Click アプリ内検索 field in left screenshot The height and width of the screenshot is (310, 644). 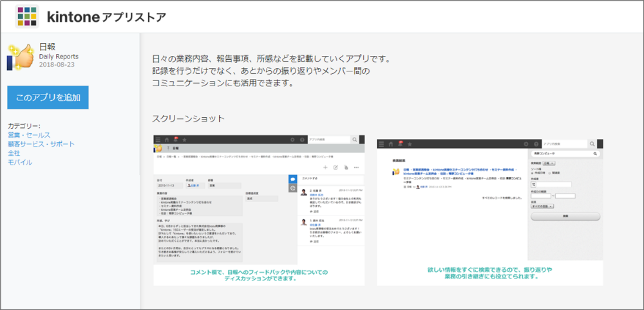tap(328, 139)
